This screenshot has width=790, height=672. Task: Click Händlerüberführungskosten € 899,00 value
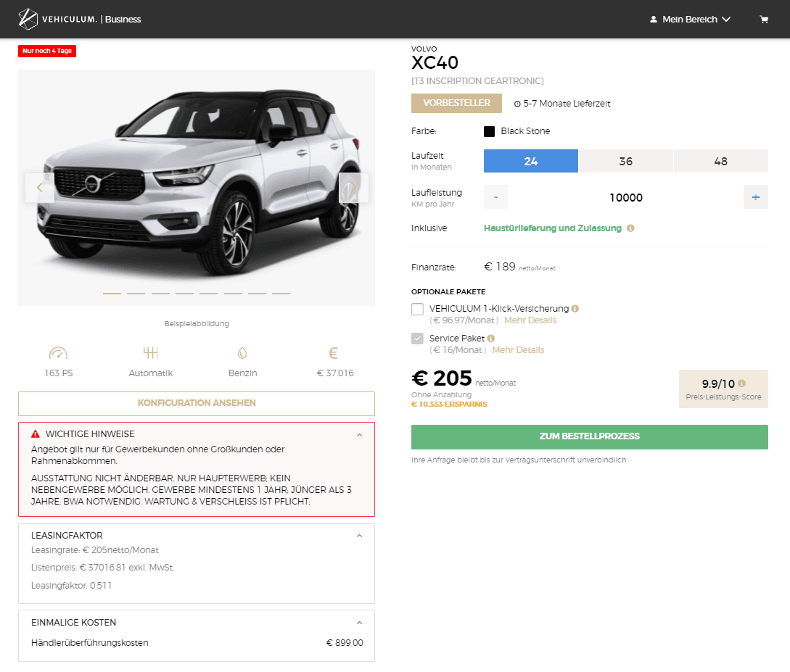(345, 643)
